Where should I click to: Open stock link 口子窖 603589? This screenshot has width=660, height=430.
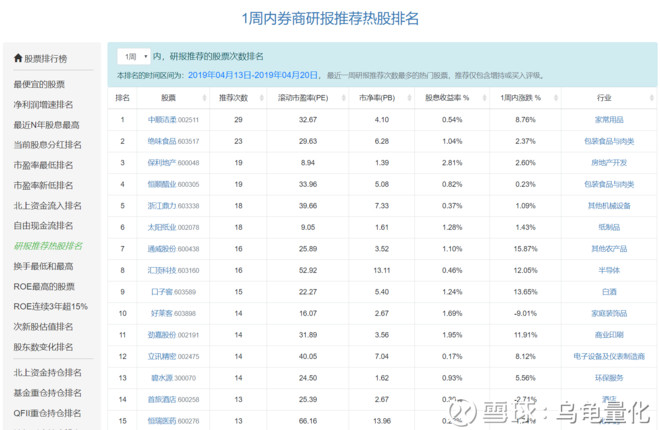[173, 292]
